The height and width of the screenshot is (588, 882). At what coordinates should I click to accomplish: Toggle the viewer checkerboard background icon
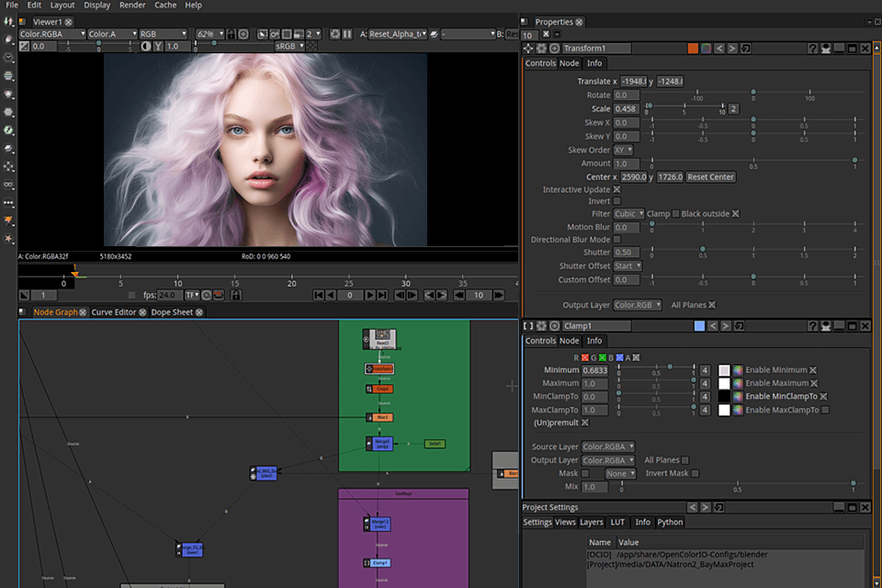tap(311, 46)
